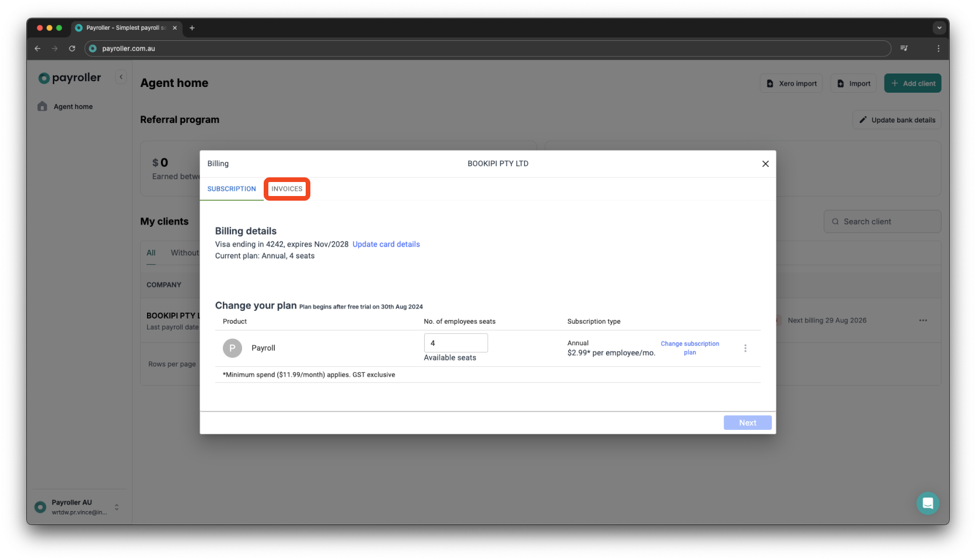Image resolution: width=976 pixels, height=560 pixels.
Task: Click the pencil icon on Update bank details
Action: 863,120
